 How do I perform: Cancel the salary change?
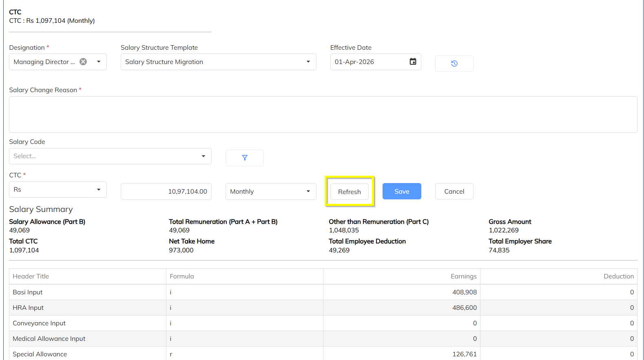point(454,191)
